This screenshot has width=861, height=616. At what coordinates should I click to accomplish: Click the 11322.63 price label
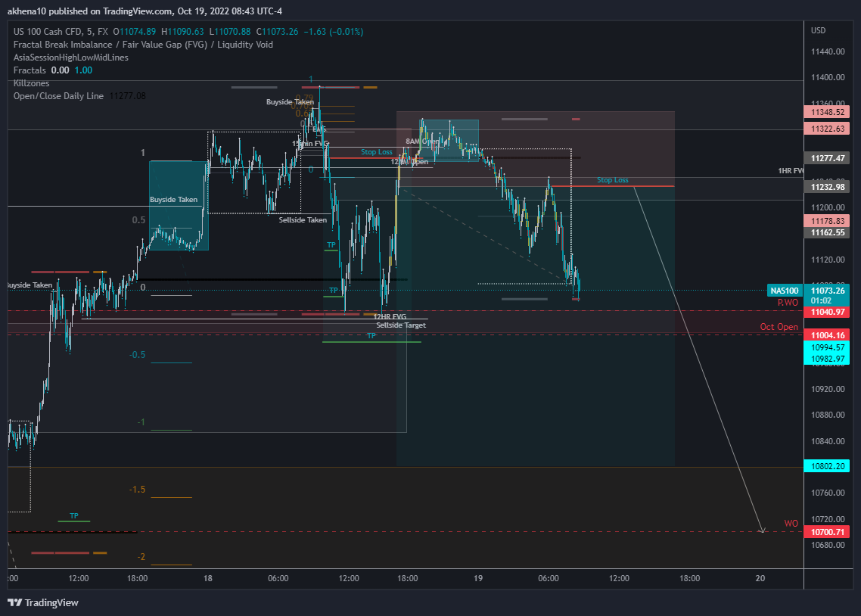827,129
